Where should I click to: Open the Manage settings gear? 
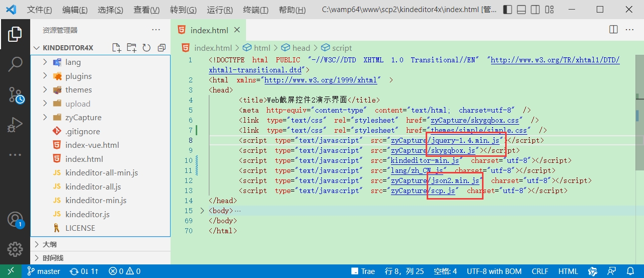pos(15,249)
